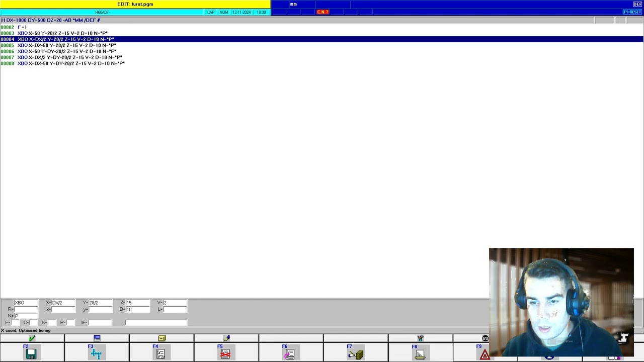Click the empty L= input field
644x362 pixels.
point(175,309)
